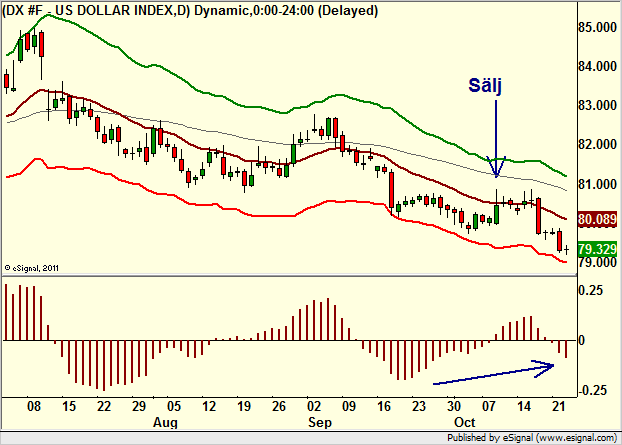Click the 0 indicator scale label
Viewport: 622px width, 445px height.
click(582, 341)
